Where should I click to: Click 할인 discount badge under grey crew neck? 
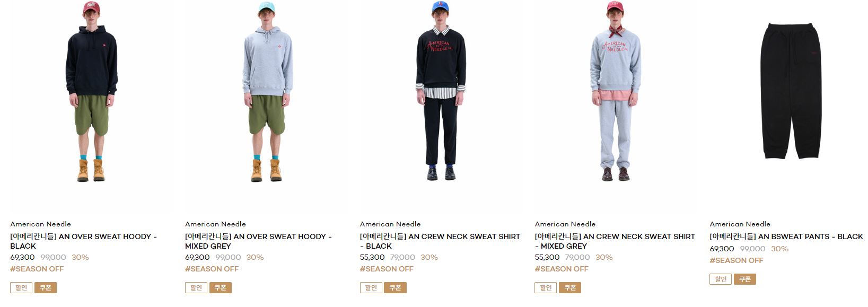pos(546,288)
